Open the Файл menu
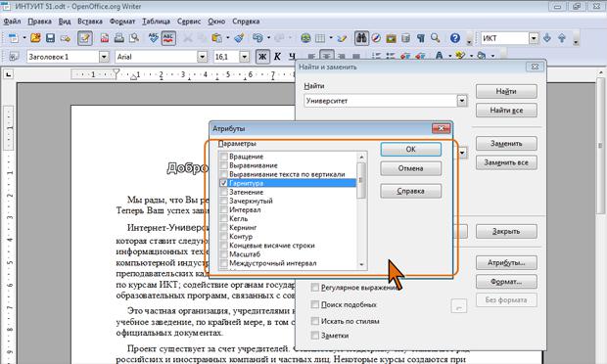The width and height of the screenshot is (607, 364). 12,22
